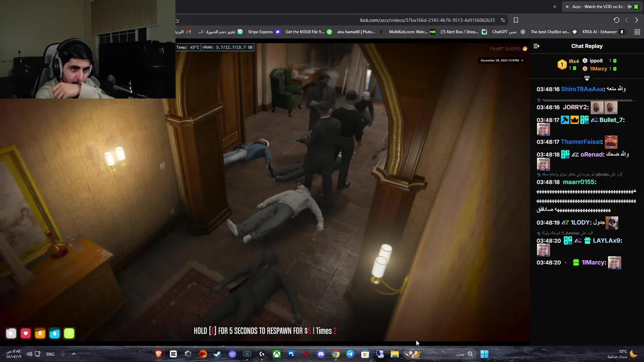Screen dimensions: 644x362
Task: Select 1lMarcy in the leaderboard
Action: tap(600, 68)
